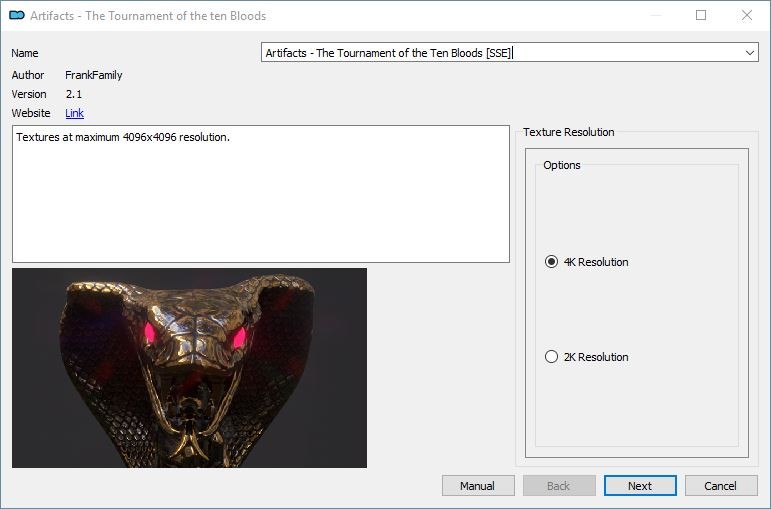This screenshot has width=771, height=509.
Task: Click the cobra preview image
Action: click(x=189, y=368)
